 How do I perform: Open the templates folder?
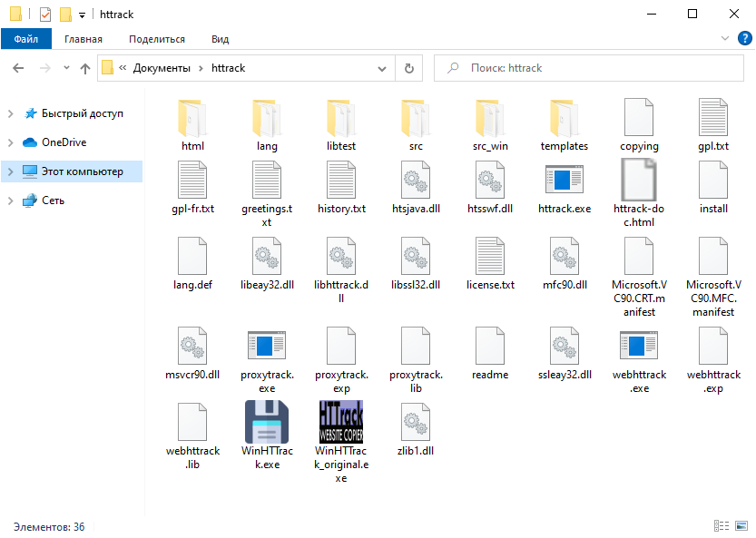pyautogui.click(x=565, y=125)
